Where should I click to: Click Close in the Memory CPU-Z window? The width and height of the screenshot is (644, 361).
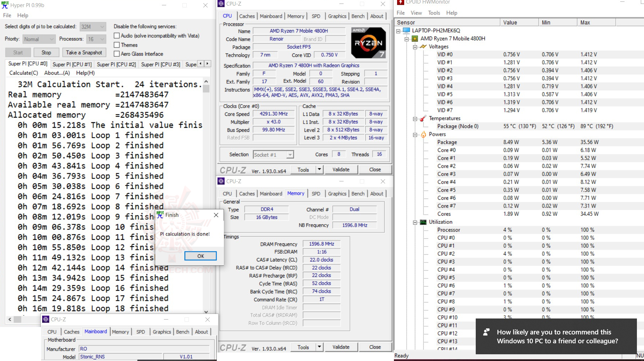coord(375,347)
